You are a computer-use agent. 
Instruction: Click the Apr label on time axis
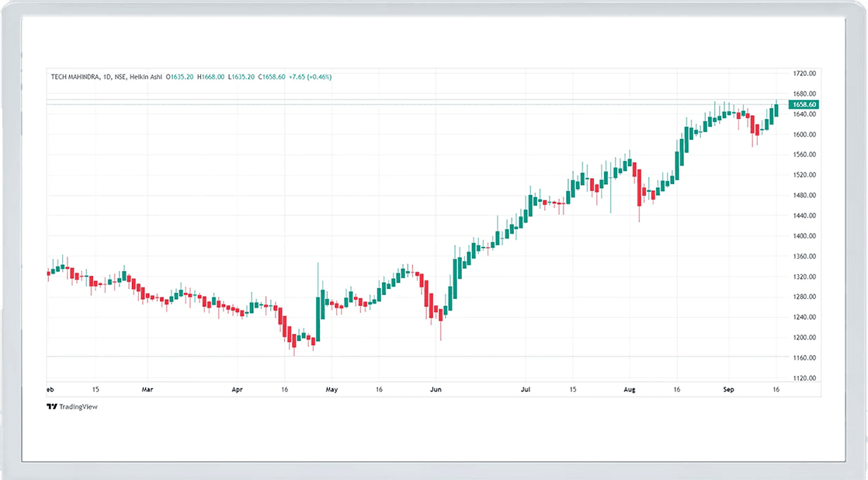(x=238, y=388)
